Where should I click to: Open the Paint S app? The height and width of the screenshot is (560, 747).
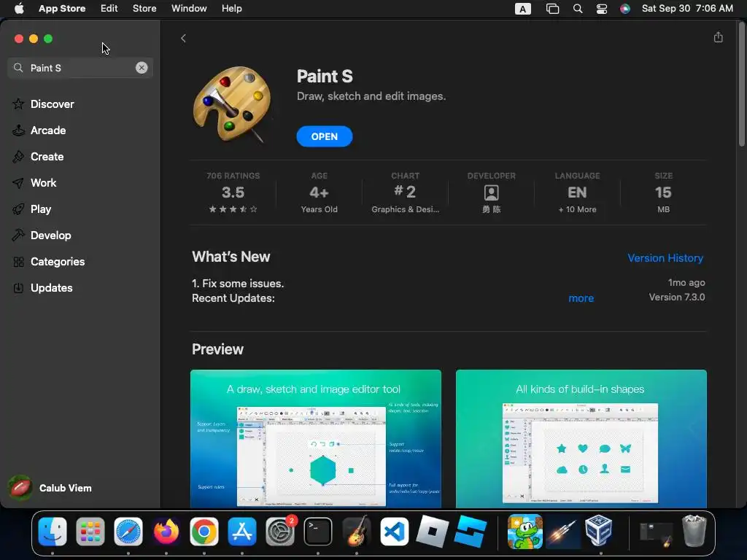point(325,136)
